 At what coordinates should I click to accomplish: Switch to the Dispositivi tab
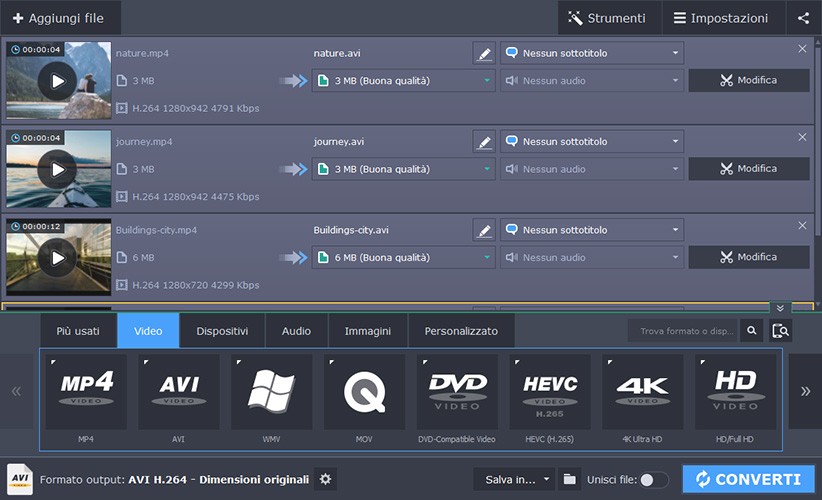coord(221,331)
